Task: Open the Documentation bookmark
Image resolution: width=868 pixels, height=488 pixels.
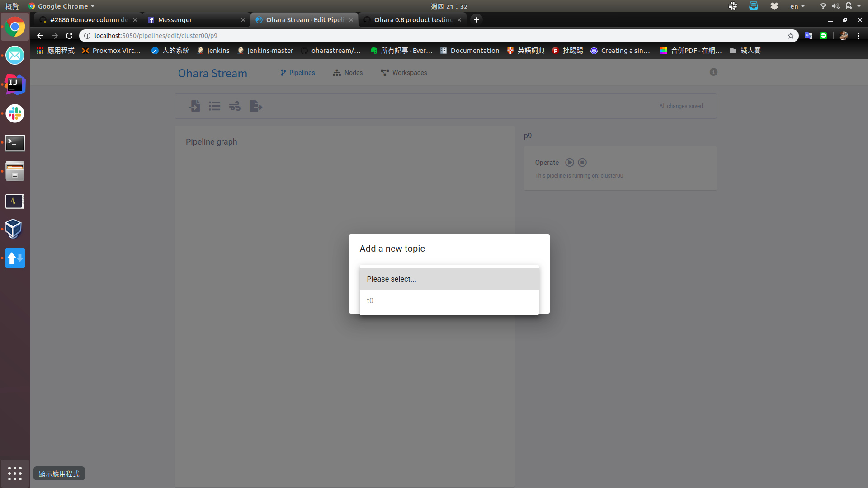Action: tap(470, 51)
